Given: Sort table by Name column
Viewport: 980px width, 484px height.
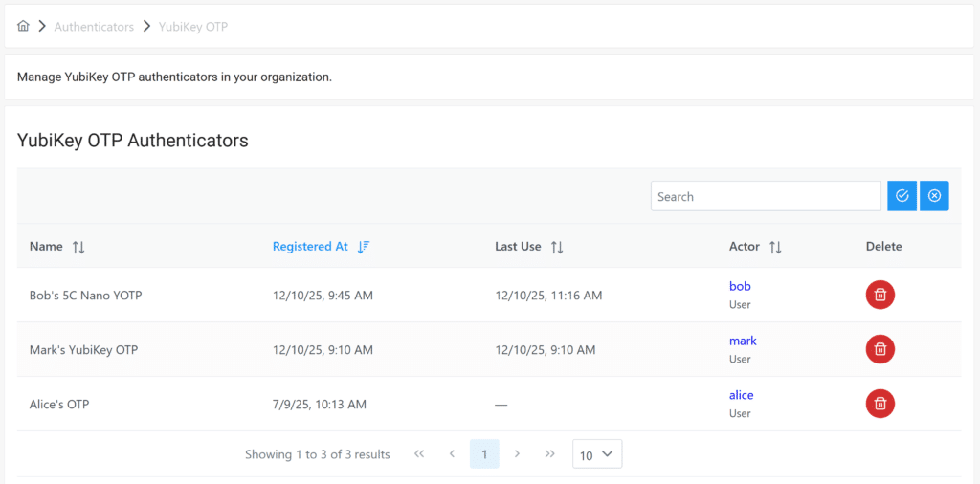Looking at the screenshot, I should (78, 247).
